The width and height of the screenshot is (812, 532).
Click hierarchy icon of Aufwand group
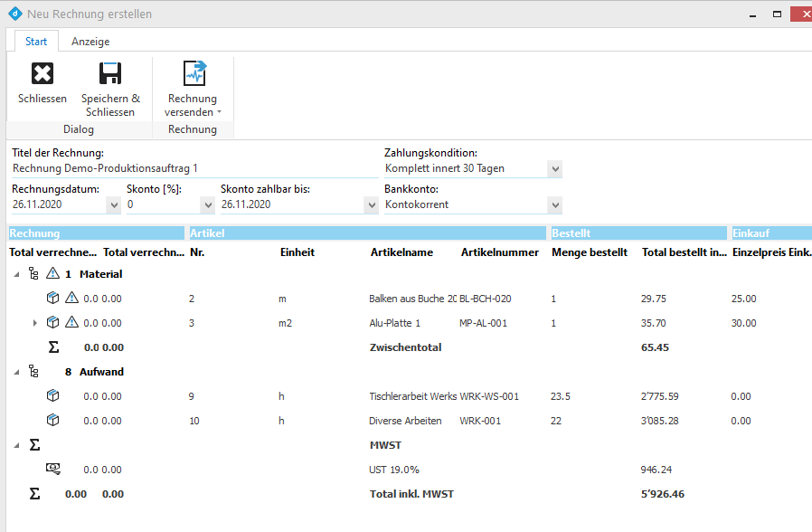point(34,371)
